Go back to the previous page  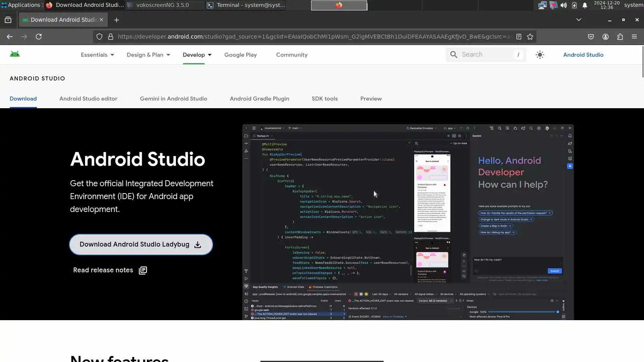click(x=10, y=37)
